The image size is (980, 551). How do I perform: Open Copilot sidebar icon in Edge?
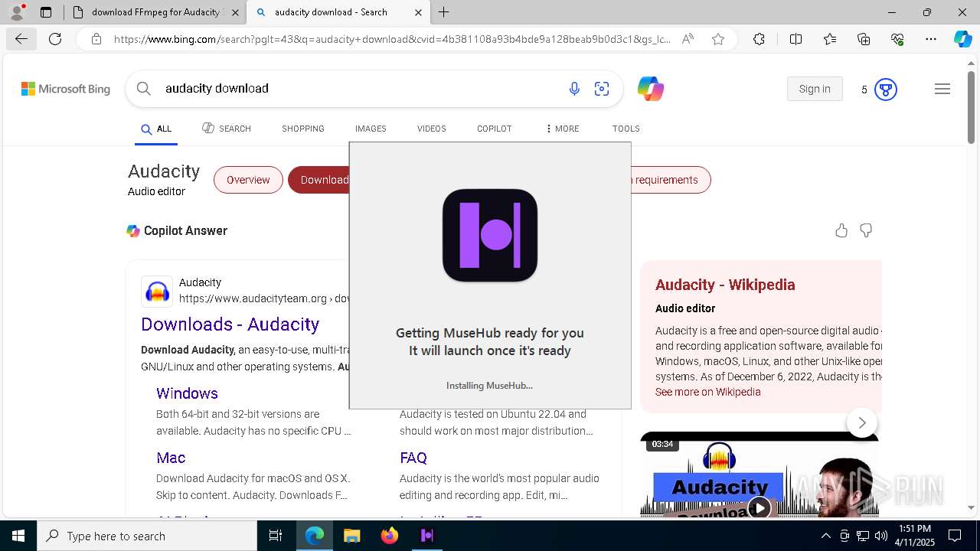[x=962, y=39]
